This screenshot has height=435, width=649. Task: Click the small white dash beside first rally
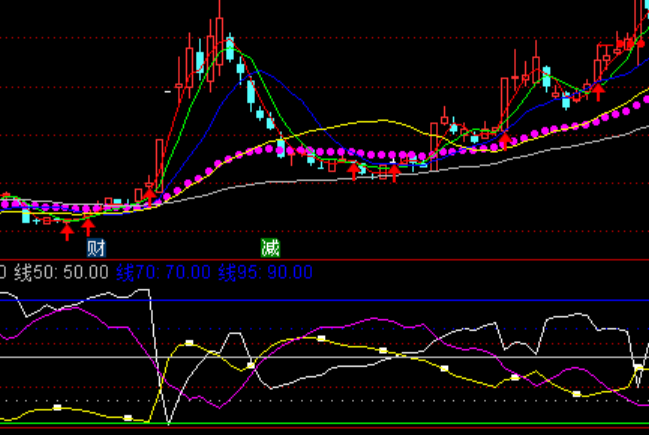[168, 92]
